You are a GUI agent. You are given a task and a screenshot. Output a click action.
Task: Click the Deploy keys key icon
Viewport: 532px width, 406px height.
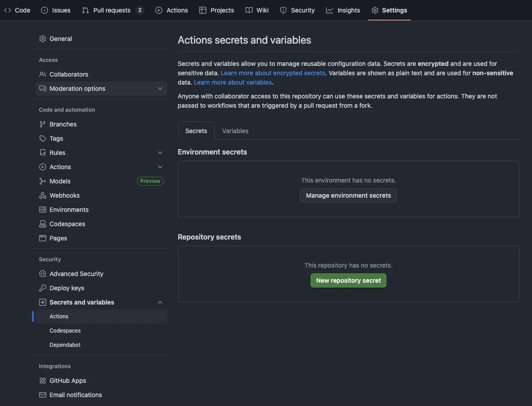[42, 288]
